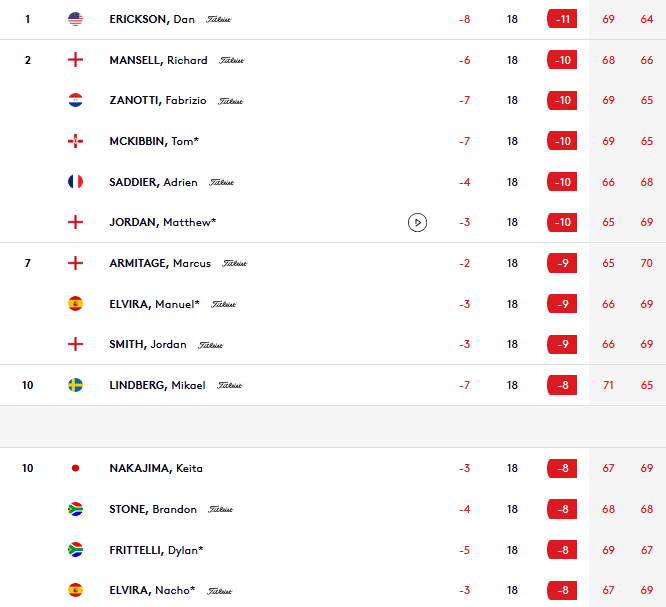Select Marcus Armitage's name

pos(160,263)
